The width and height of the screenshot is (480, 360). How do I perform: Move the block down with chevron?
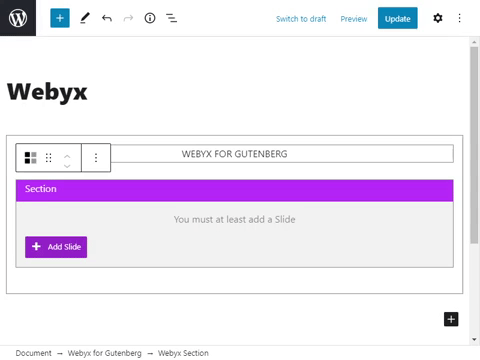point(67,166)
